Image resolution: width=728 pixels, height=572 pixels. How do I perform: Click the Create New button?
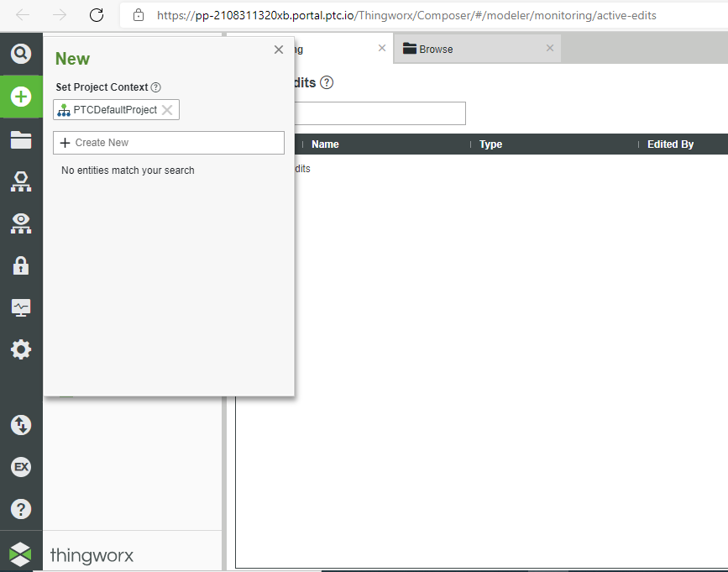point(168,143)
